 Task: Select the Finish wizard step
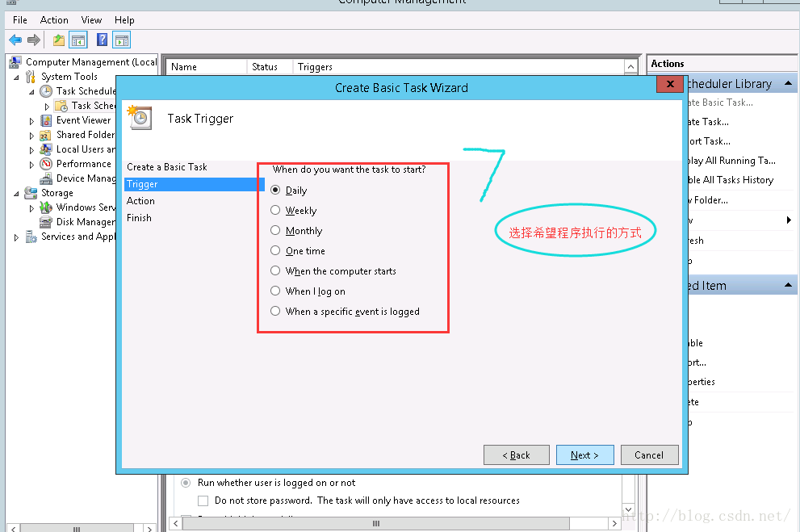click(140, 218)
